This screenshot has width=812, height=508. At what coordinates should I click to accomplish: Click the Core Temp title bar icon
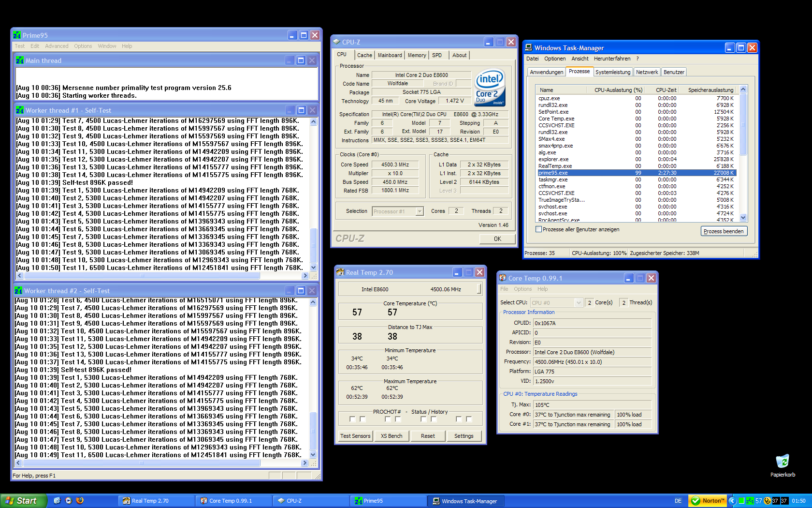(503, 278)
